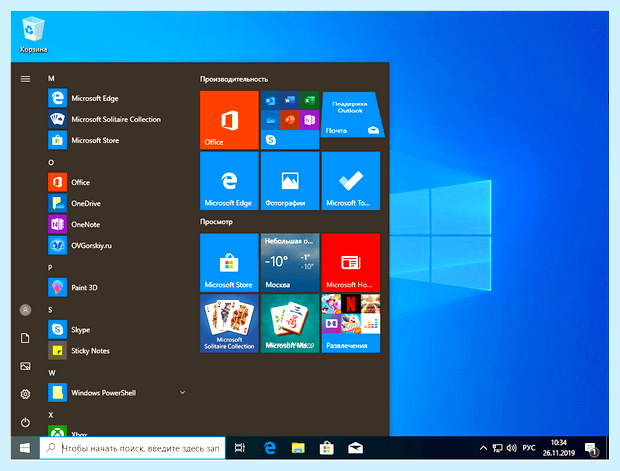Open PowerPoint in the Office apps tile
This screenshot has height=471, width=620.
click(x=290, y=120)
